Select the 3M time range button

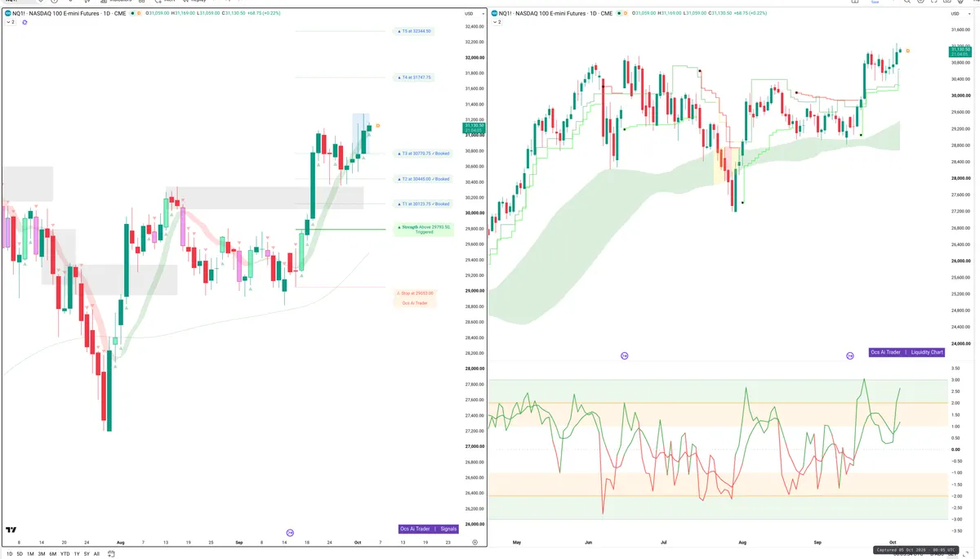pos(41,553)
